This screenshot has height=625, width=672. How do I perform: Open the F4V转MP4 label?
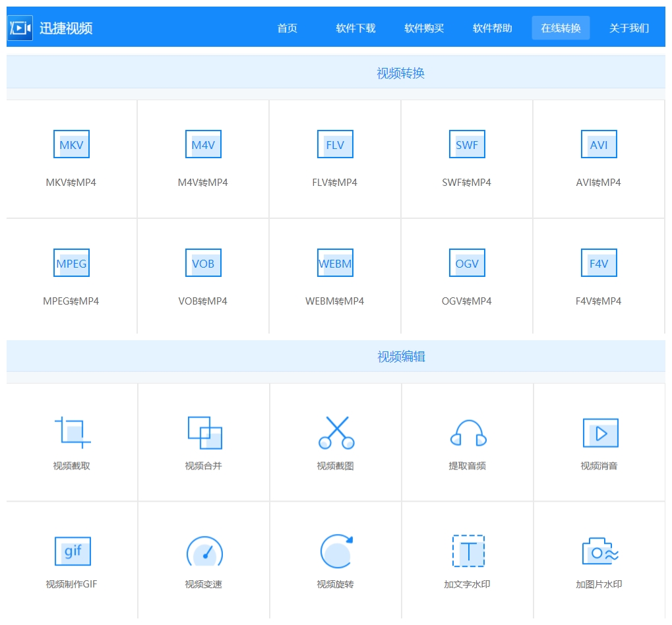coord(598,301)
